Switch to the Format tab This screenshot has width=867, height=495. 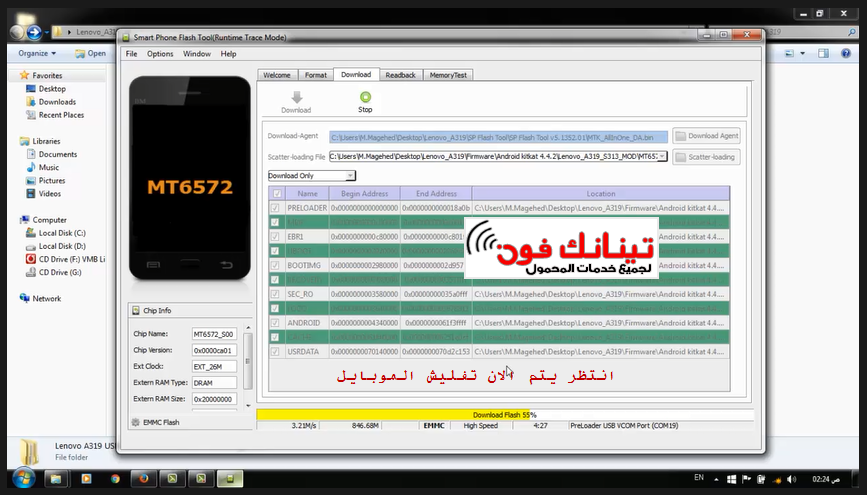pos(316,75)
